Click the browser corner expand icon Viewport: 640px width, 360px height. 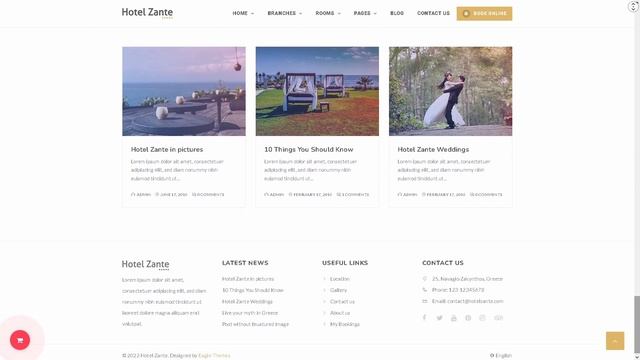[x=633, y=6]
